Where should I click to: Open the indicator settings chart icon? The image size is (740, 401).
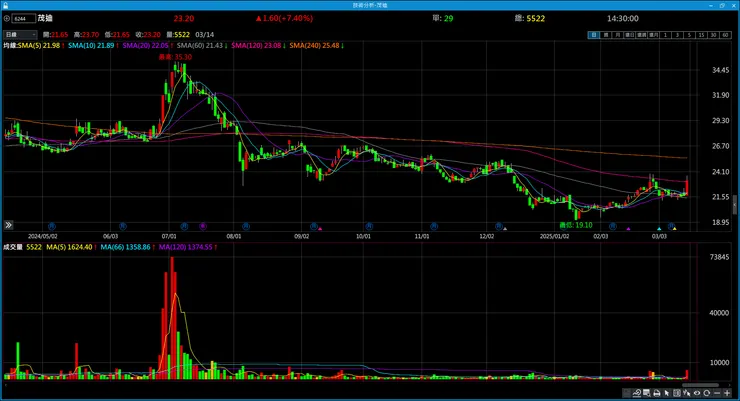point(637,393)
